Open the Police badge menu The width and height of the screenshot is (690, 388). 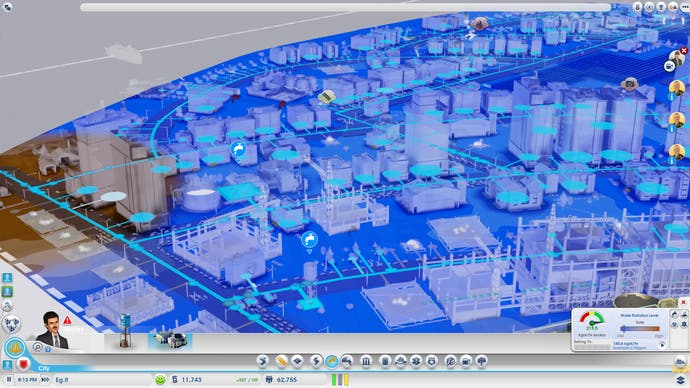[x=432, y=361]
